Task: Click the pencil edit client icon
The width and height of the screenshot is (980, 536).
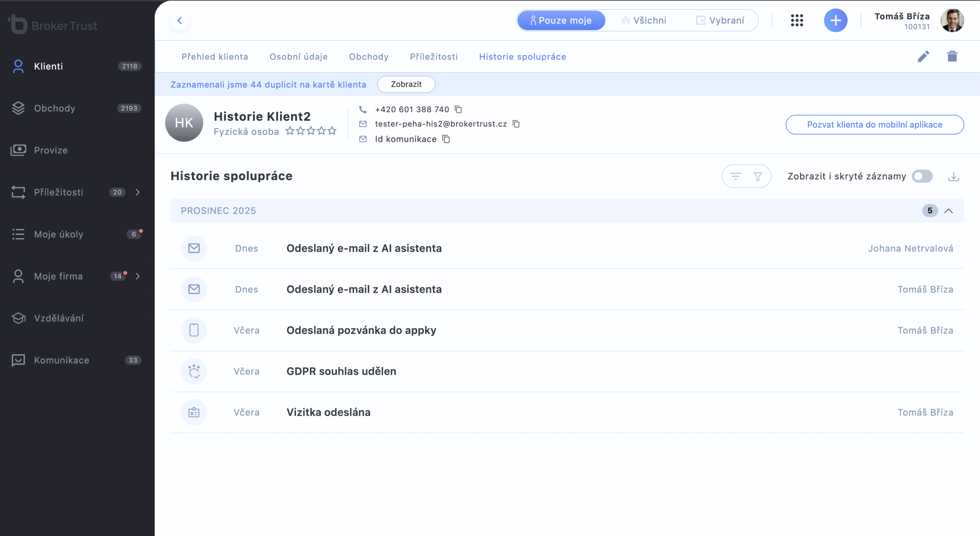Action: click(x=923, y=56)
